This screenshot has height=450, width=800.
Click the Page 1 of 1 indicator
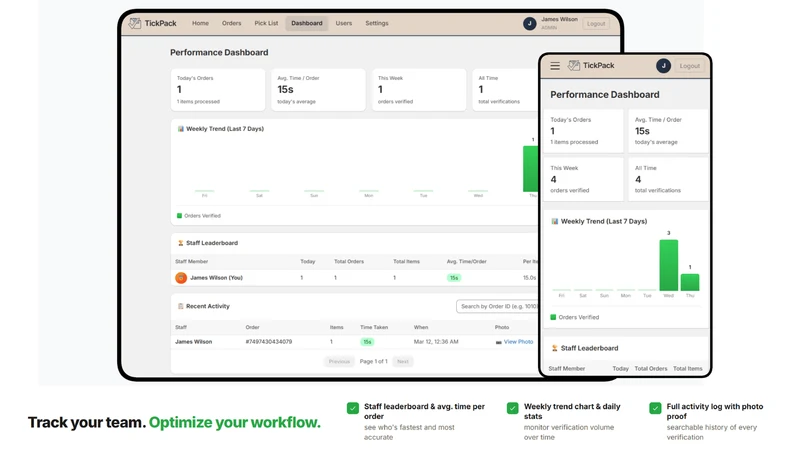(373, 361)
